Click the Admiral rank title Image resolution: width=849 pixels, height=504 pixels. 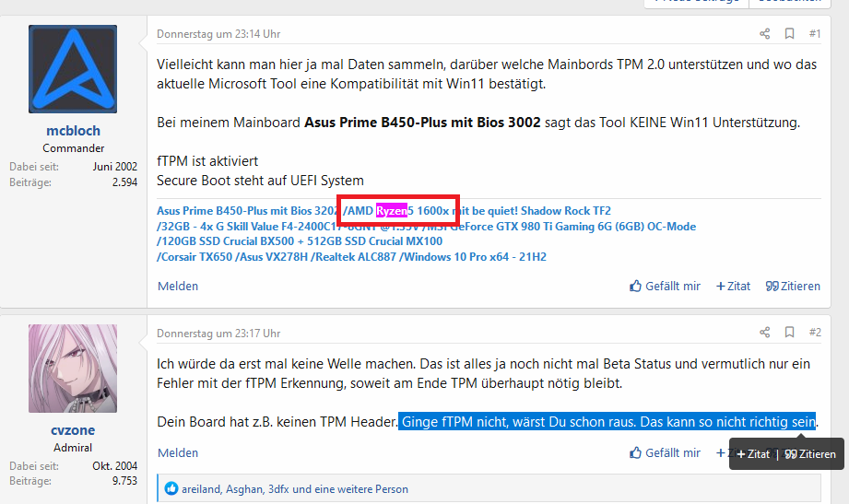click(x=73, y=447)
